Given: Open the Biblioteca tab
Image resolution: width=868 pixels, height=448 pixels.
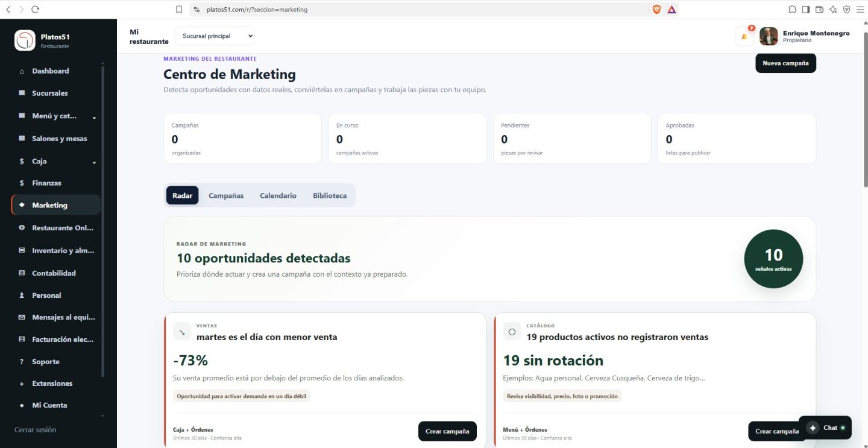Looking at the screenshot, I should (330, 195).
